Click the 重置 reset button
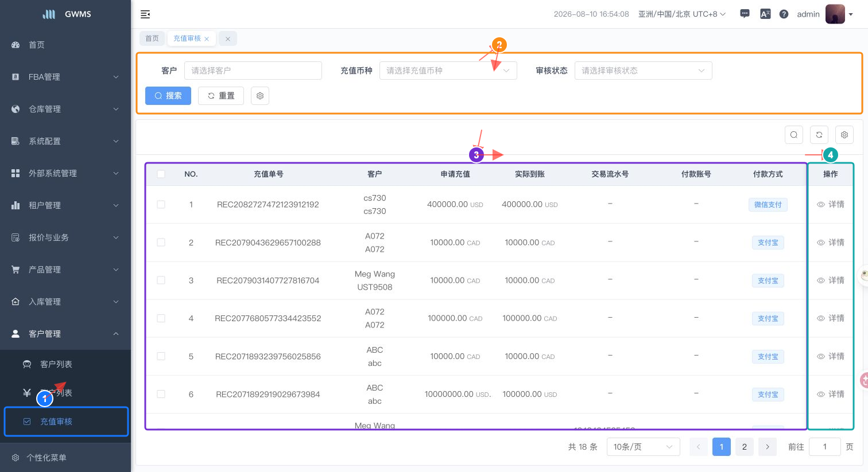The height and width of the screenshot is (472, 868). 221,96
